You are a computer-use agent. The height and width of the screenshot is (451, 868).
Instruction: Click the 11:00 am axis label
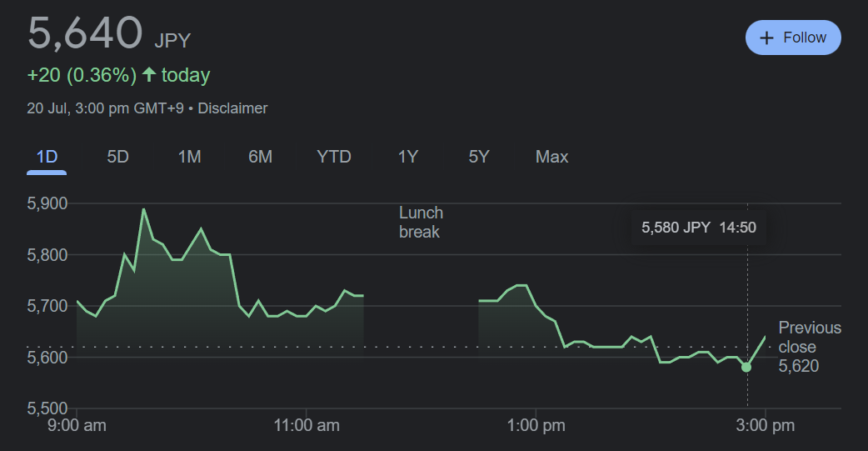pyautogui.click(x=307, y=426)
